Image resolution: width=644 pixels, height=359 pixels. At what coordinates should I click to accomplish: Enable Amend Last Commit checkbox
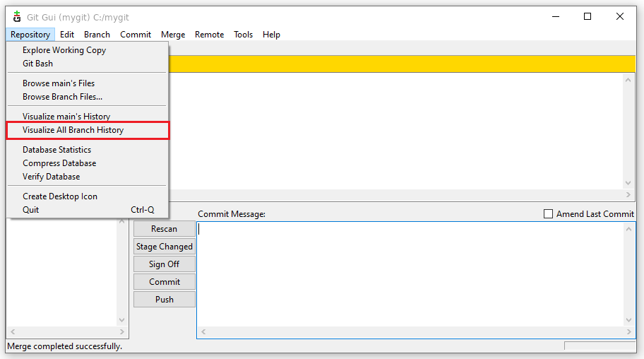(x=548, y=214)
